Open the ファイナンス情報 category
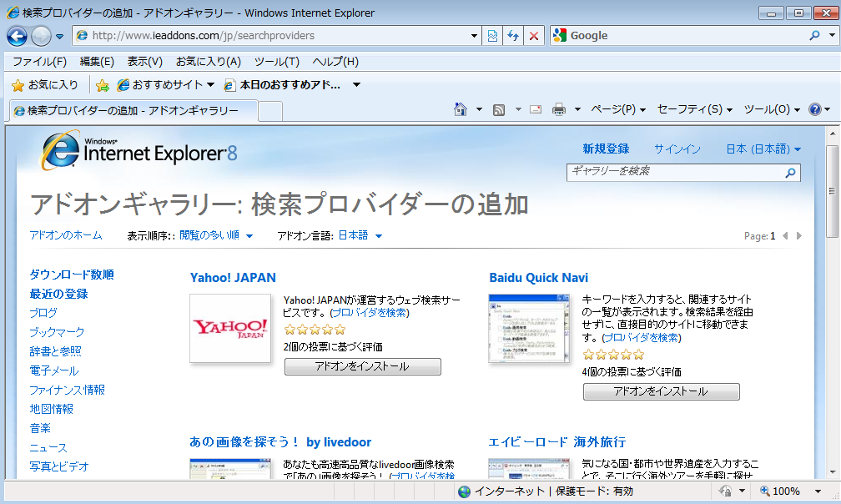The height and width of the screenshot is (504, 841). [68, 390]
